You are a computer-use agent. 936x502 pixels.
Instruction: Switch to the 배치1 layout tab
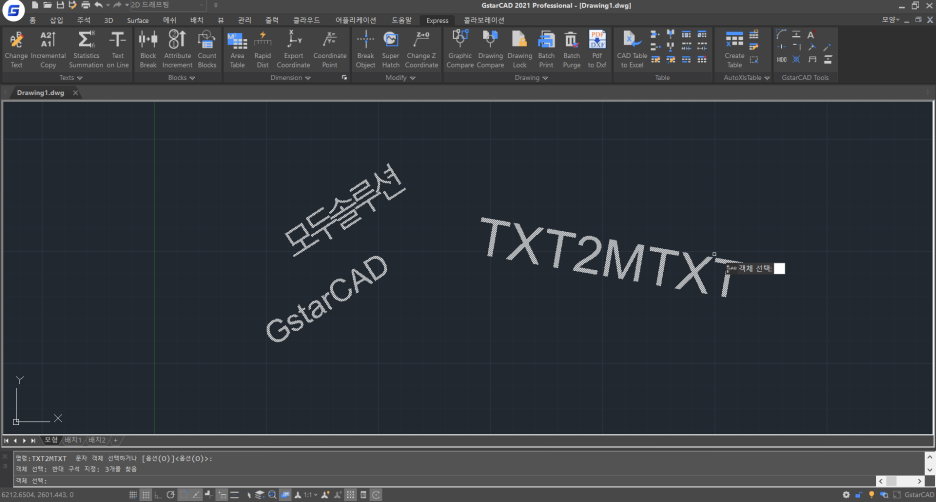click(73, 440)
